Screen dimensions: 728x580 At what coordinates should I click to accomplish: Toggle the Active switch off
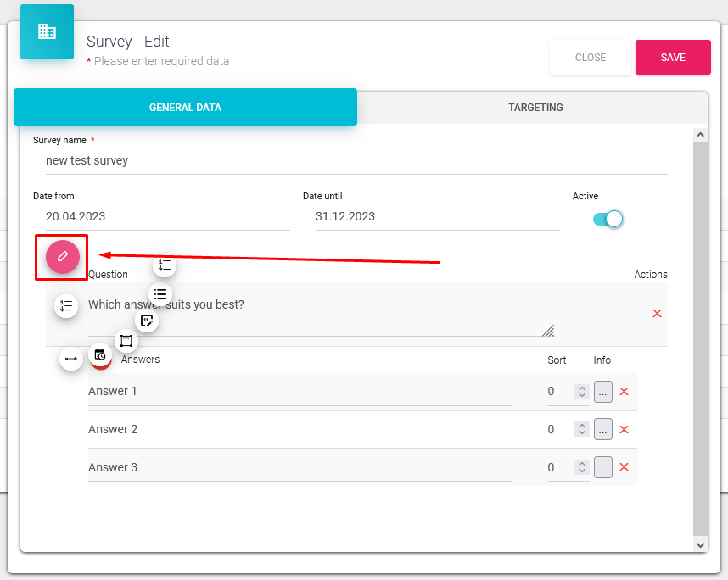(608, 219)
